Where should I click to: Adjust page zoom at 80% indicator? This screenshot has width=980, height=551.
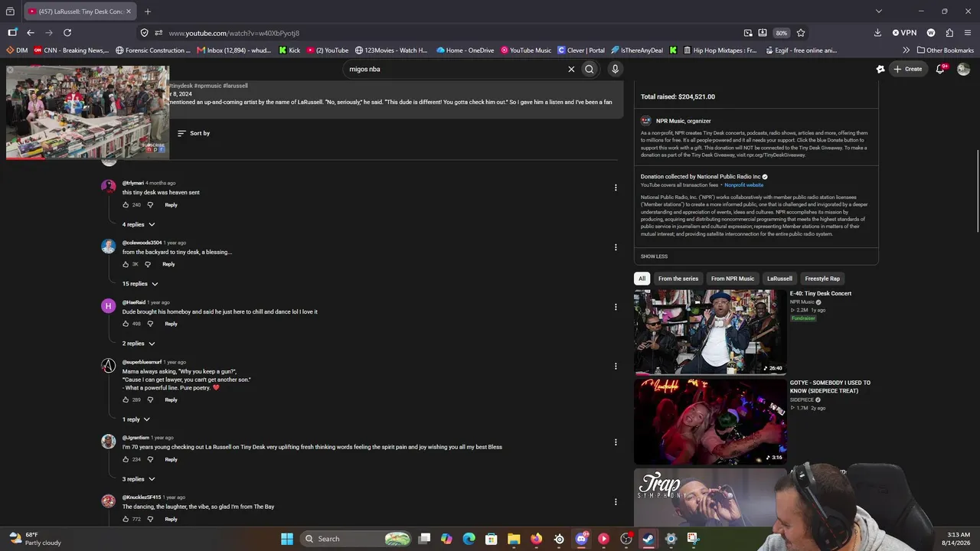[x=781, y=33]
